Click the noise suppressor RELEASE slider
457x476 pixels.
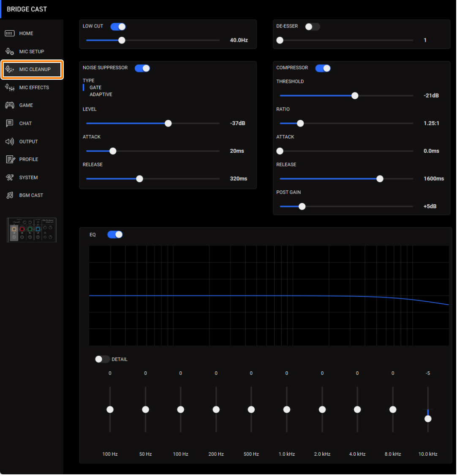coord(153,179)
